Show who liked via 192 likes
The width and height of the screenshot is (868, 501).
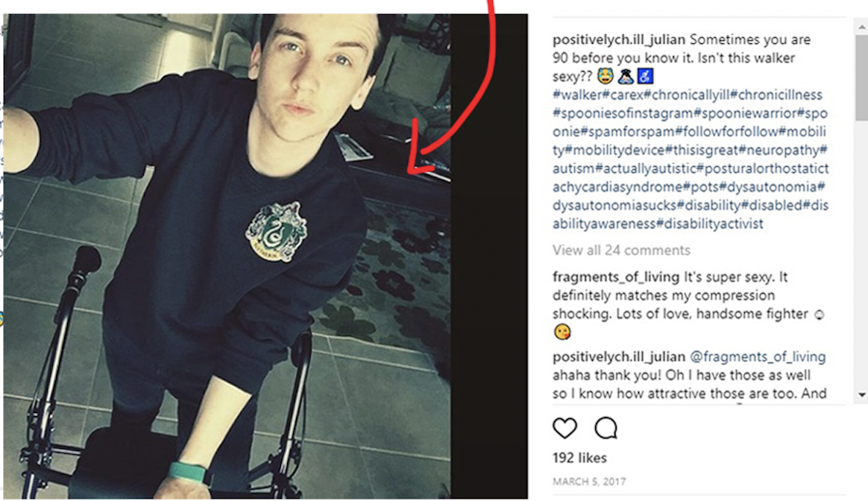pos(579,458)
